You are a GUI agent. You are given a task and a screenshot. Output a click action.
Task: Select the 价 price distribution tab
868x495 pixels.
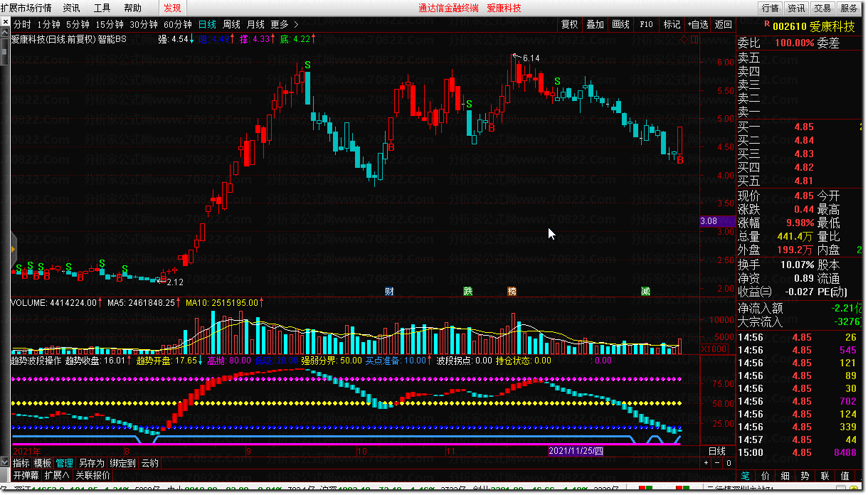coord(766,475)
